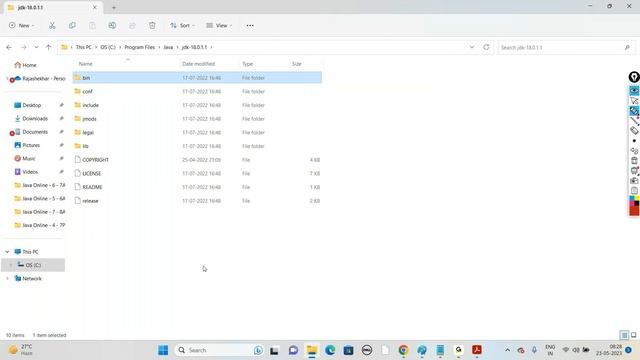640x360 pixels.
Task: Select the line drawing annotation tool
Action: [634, 121]
